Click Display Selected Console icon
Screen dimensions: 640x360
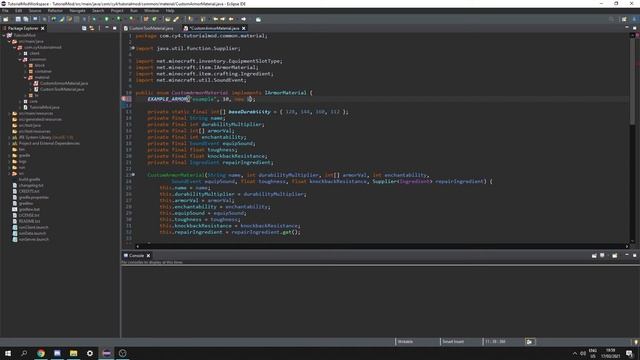click(x=602, y=256)
